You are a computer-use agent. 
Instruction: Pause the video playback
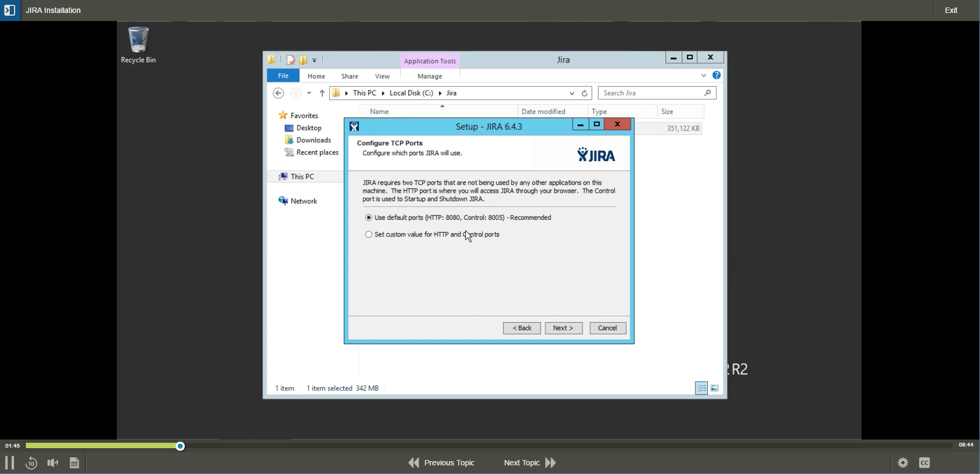click(9, 463)
